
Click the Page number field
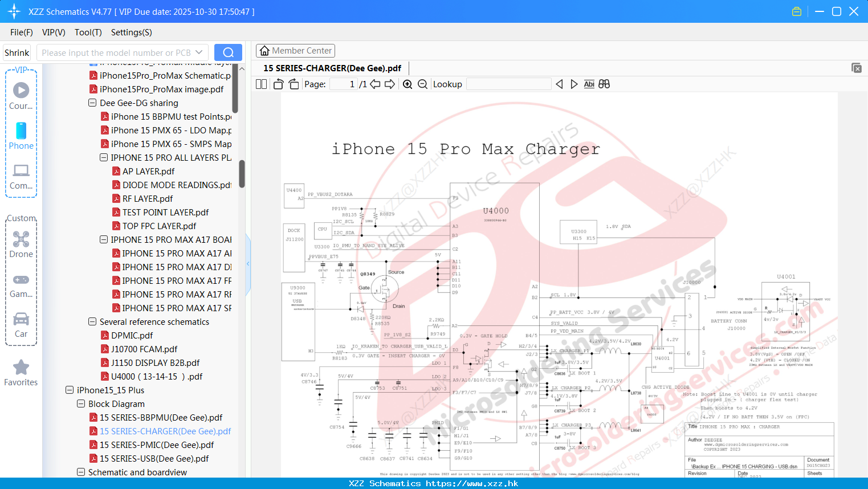tap(344, 84)
